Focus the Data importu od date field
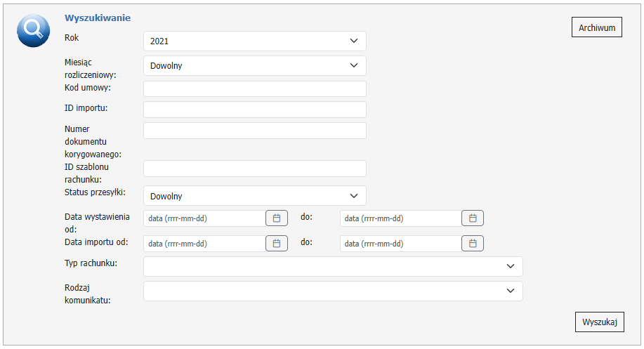The height and width of the screenshot is (349, 644). 204,244
